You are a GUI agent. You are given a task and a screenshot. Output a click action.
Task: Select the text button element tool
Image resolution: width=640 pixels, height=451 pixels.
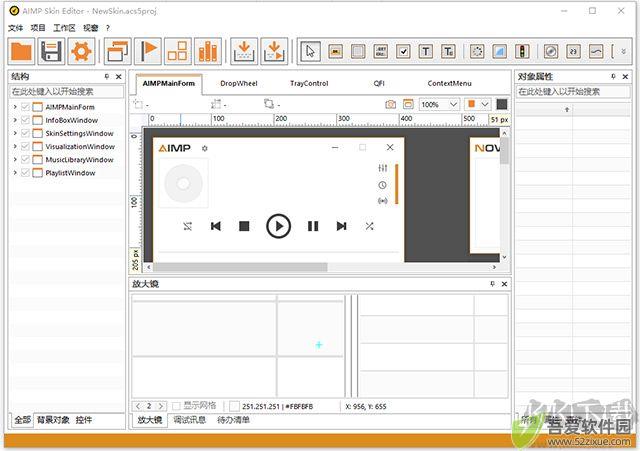(381, 51)
